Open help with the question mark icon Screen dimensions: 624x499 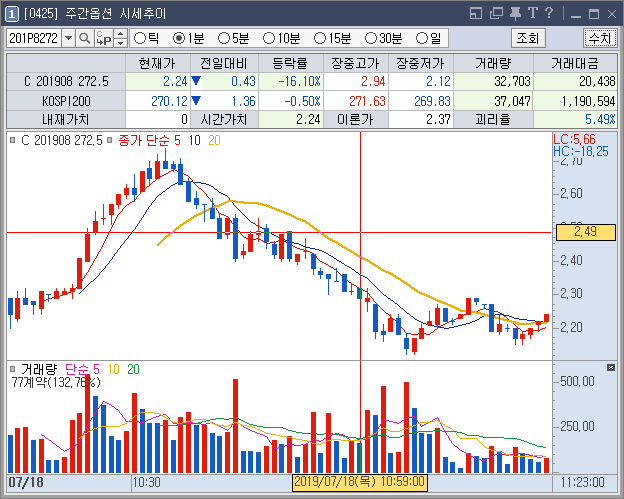point(549,13)
